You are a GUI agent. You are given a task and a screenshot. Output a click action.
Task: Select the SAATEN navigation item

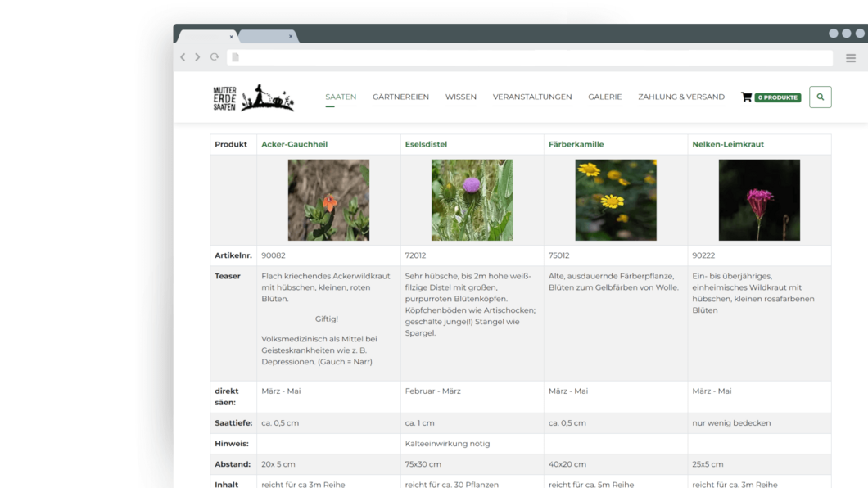(341, 97)
